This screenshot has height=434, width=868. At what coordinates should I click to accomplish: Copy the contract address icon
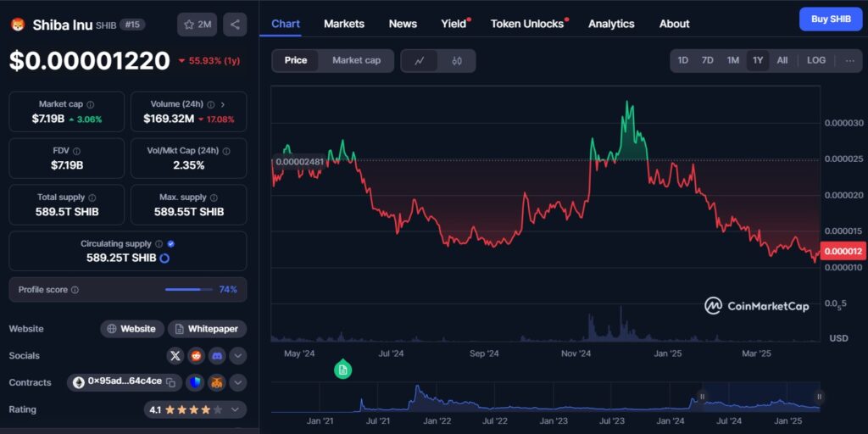pyautogui.click(x=171, y=382)
